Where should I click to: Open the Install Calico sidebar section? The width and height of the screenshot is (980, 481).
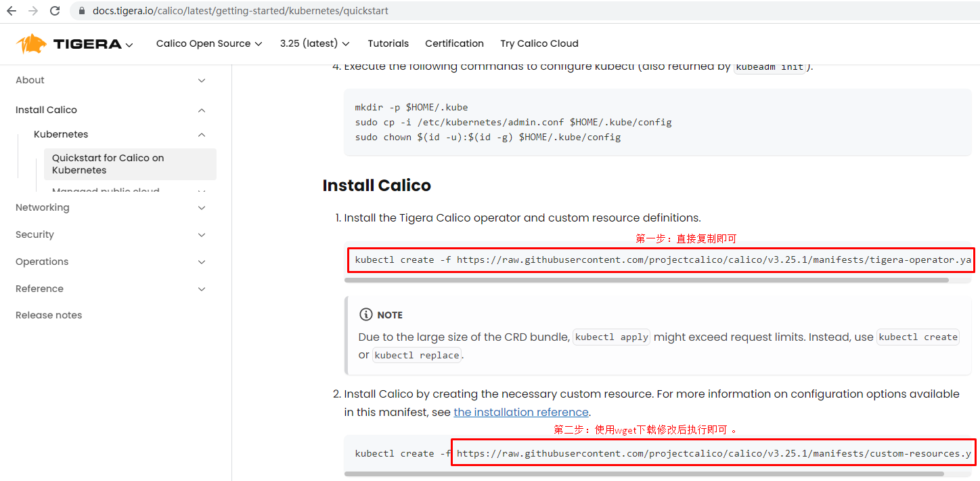tap(46, 110)
